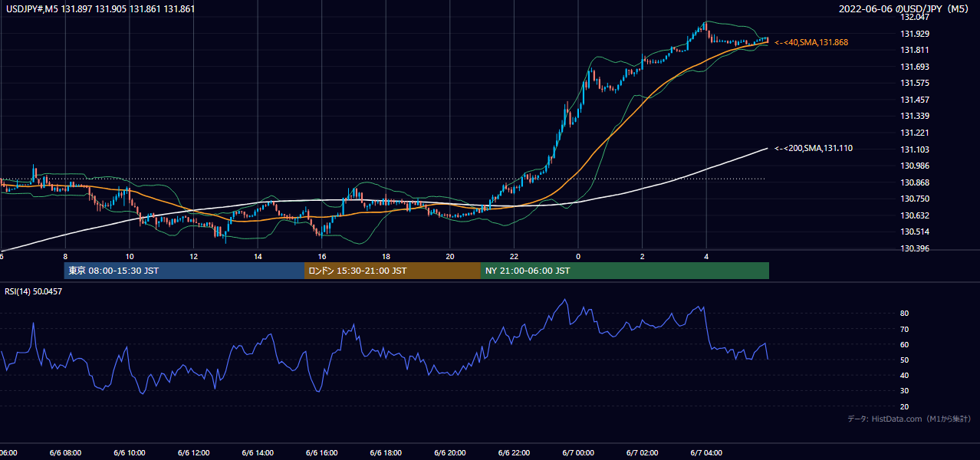Select the NY 21:00-06:00 JST session bar
The height and width of the screenshot is (460, 980).
click(x=625, y=271)
